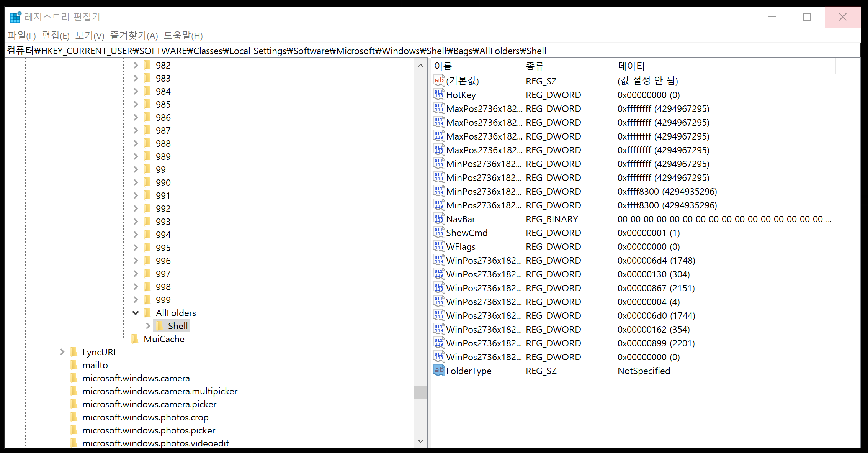Select the microsoft.windows.camera.picker key

149,404
